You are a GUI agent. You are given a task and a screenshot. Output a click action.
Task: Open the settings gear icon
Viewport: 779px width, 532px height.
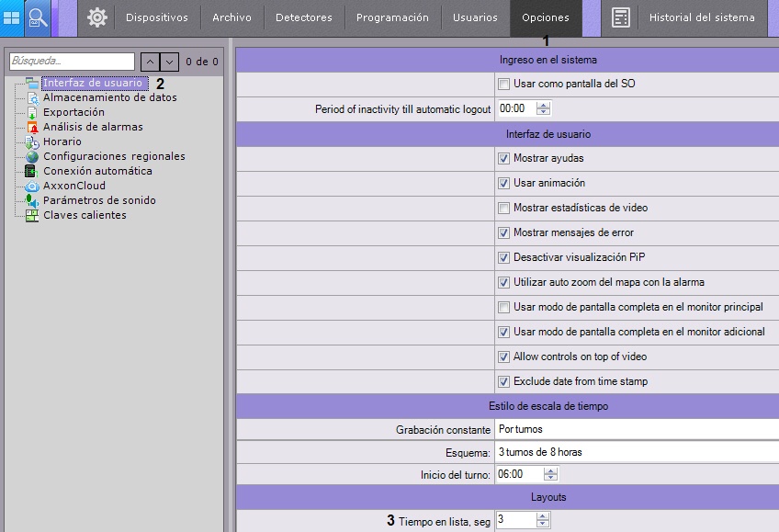pos(97,17)
